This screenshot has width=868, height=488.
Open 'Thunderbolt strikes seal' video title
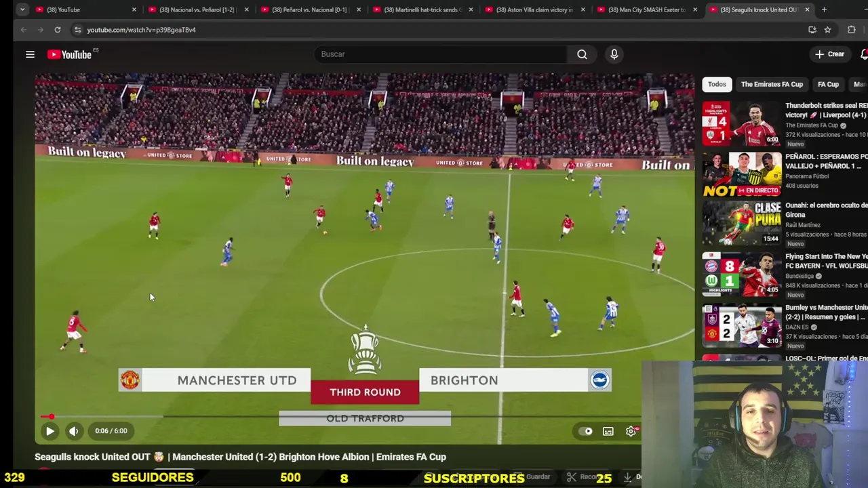[826, 110]
